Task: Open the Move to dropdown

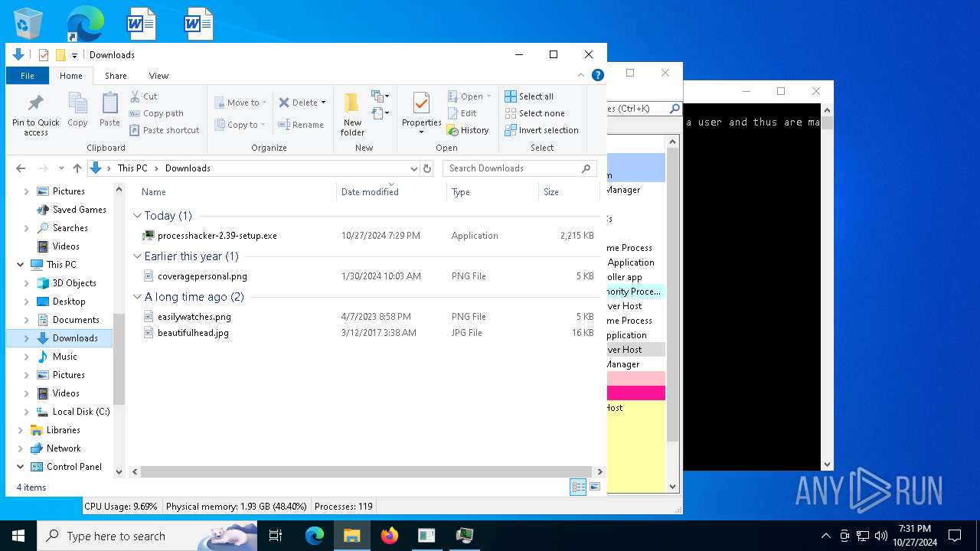Action: pos(241,103)
